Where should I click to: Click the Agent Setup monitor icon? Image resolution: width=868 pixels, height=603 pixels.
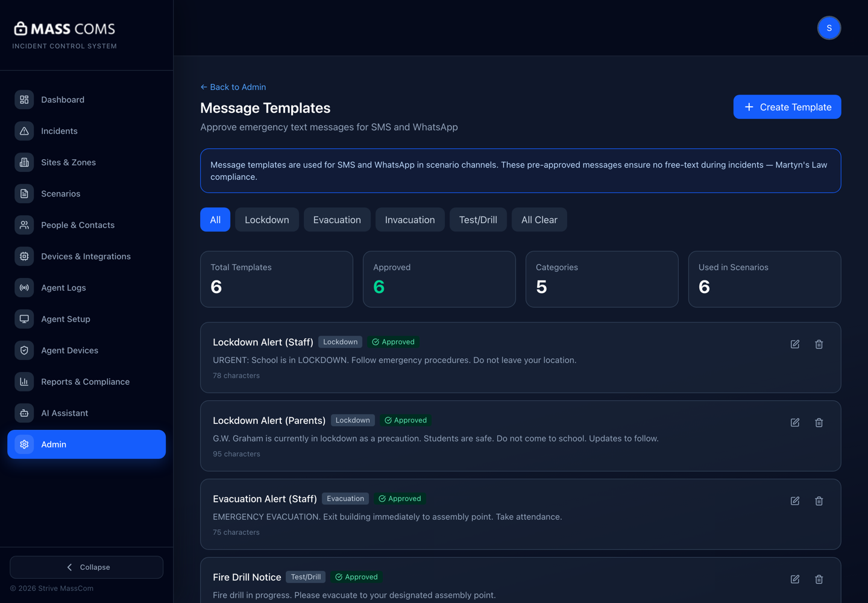[x=24, y=319]
